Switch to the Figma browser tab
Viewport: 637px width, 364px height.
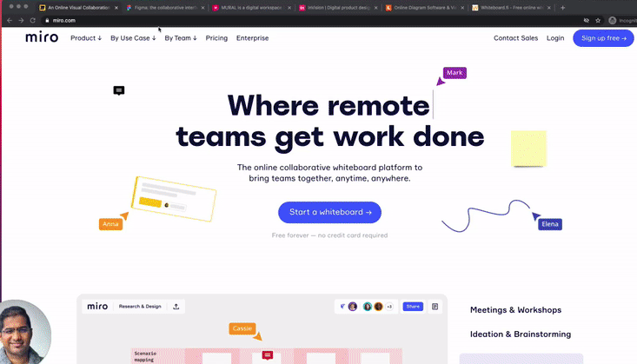coord(165,8)
